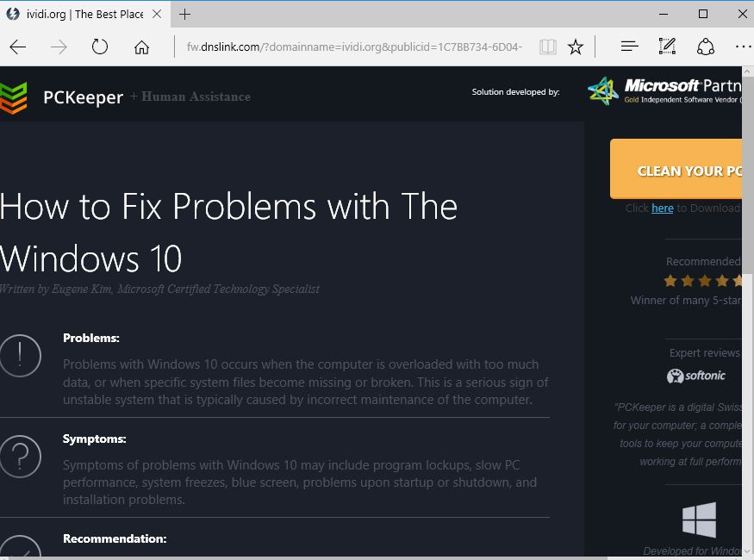Click the CLEAN YOUR PC orange button
This screenshot has width=754, height=560.
[676, 169]
